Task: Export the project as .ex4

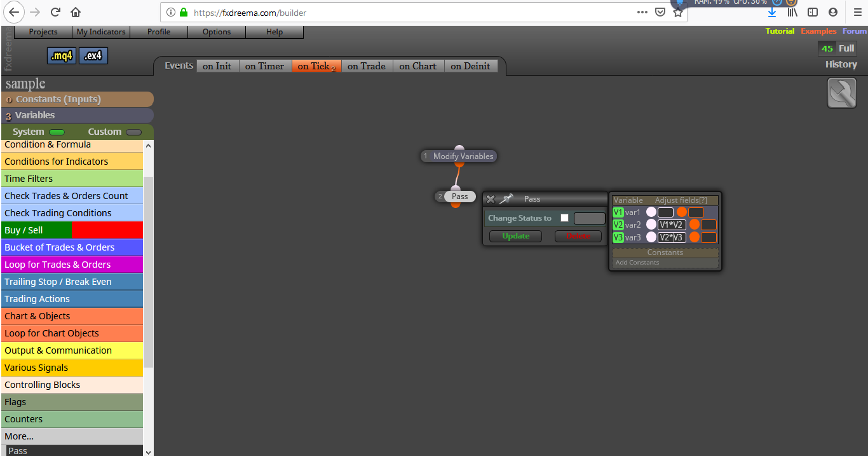Action: (x=93, y=56)
